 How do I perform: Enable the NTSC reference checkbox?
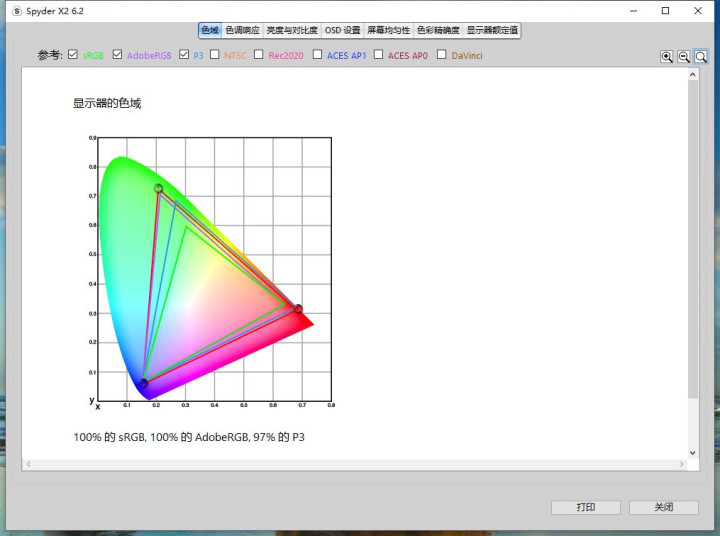click(x=215, y=55)
